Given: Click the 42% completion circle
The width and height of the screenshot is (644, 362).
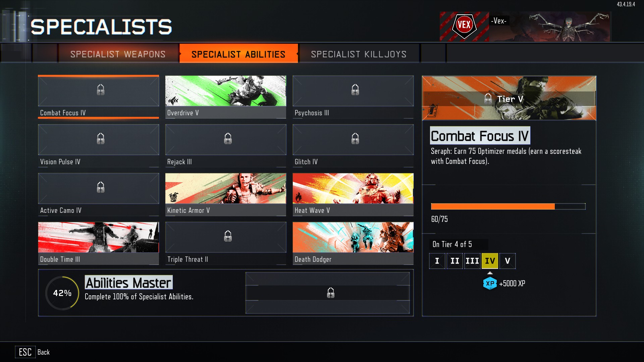Looking at the screenshot, I should coord(62,293).
